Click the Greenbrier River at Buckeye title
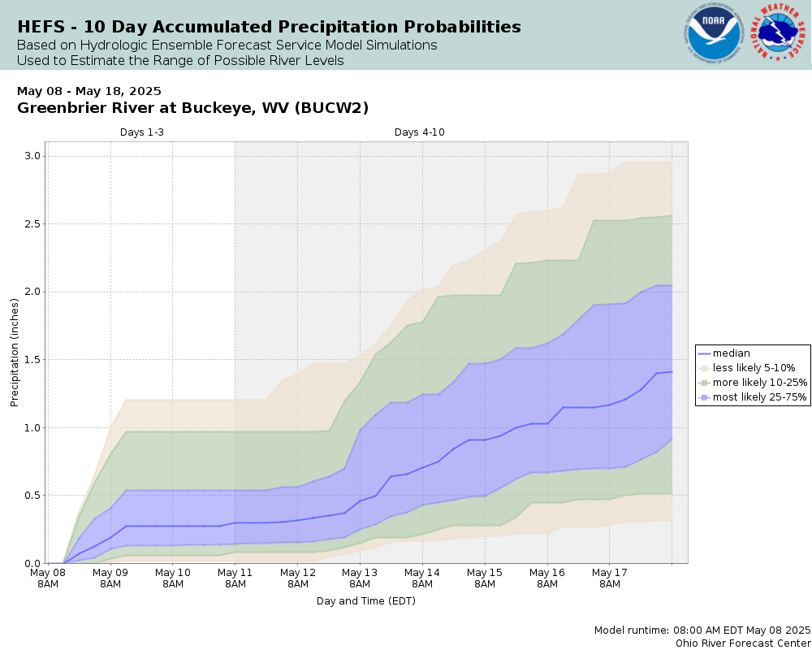The width and height of the screenshot is (812, 650). [192, 108]
